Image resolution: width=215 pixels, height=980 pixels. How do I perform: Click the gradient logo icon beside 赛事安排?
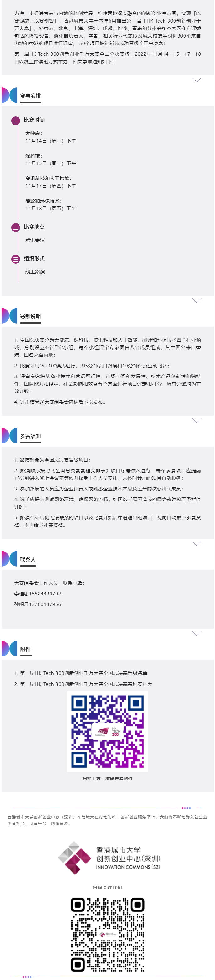[x=9, y=95]
